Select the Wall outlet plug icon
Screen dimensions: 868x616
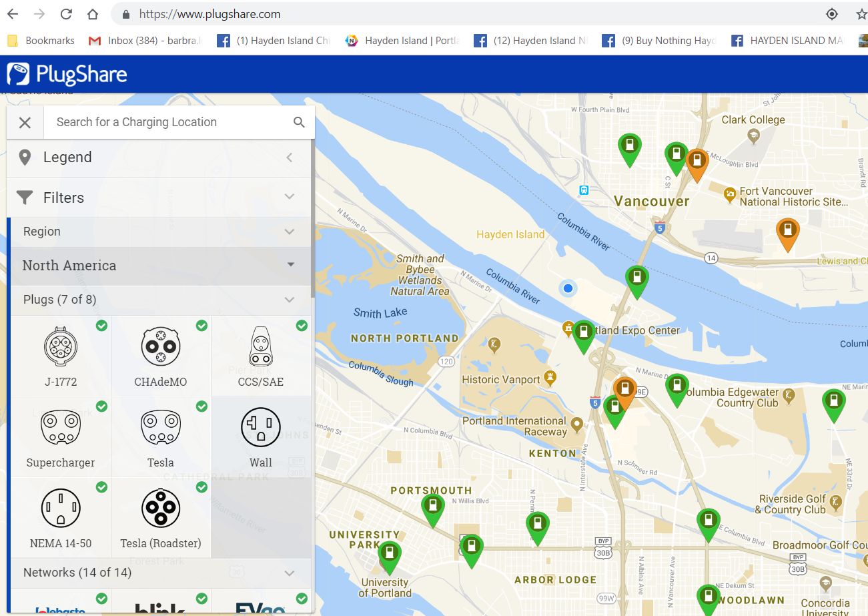261,428
